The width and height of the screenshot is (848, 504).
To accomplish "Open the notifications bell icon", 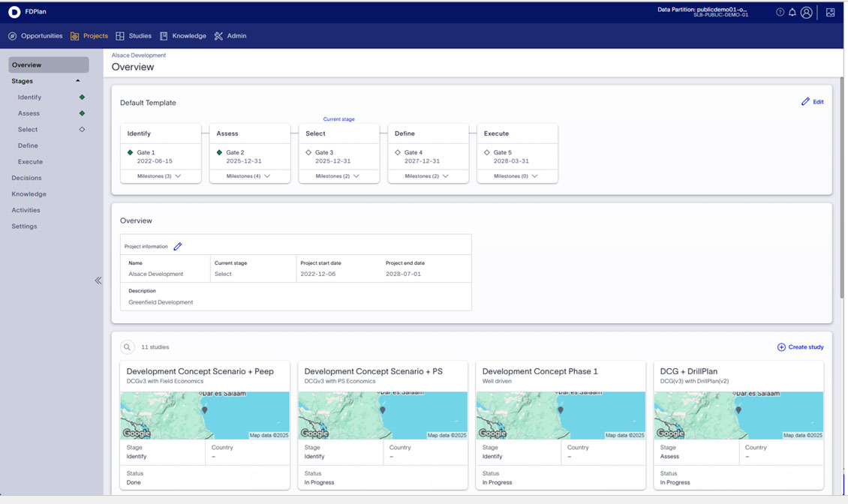I will (792, 12).
